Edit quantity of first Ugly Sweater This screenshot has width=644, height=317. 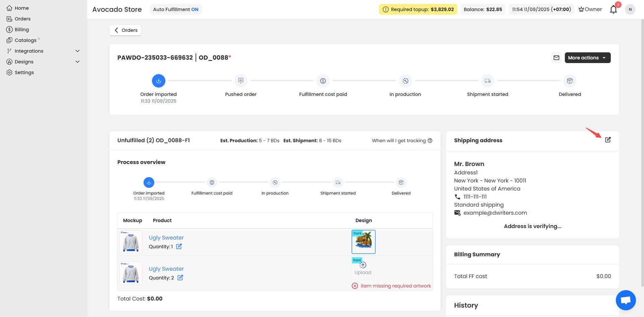179,247
